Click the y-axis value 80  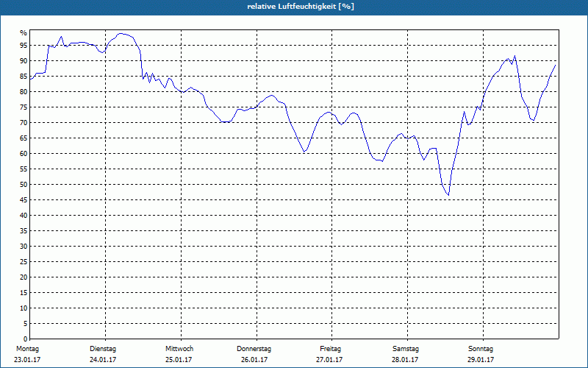[x=24, y=91]
